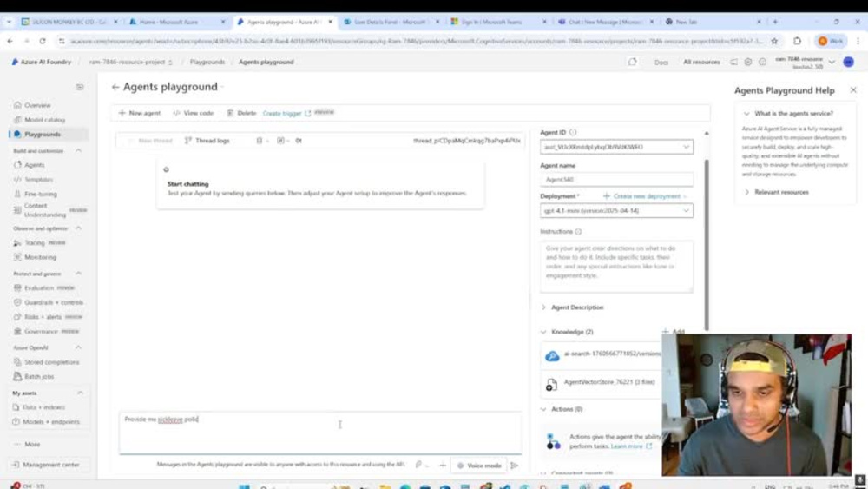Viewport: 868px width, 489px height.
Task: Open Tracing in the sidebar
Action: [35, 242]
